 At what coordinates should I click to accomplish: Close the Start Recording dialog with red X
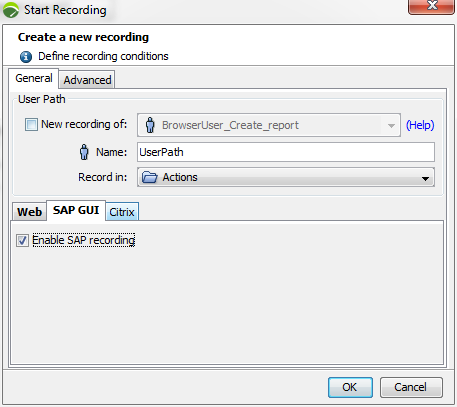[x=432, y=6]
